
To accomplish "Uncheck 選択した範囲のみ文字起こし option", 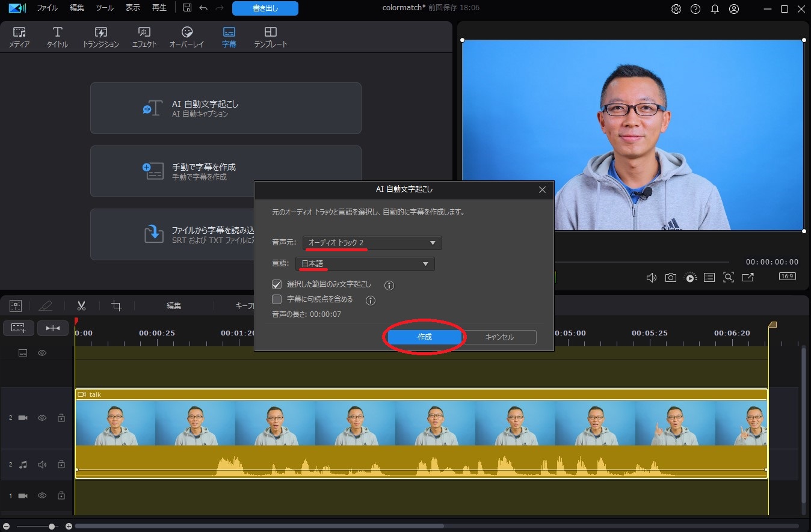I will tap(277, 284).
